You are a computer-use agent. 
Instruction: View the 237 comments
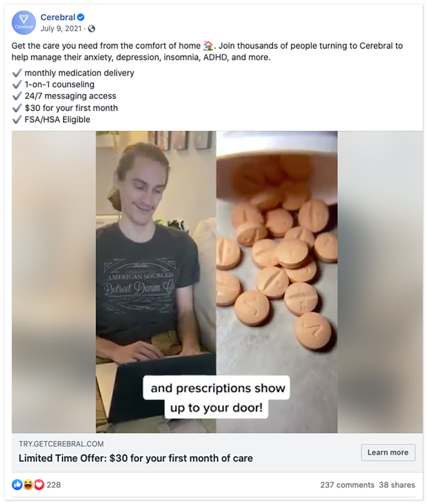347,485
